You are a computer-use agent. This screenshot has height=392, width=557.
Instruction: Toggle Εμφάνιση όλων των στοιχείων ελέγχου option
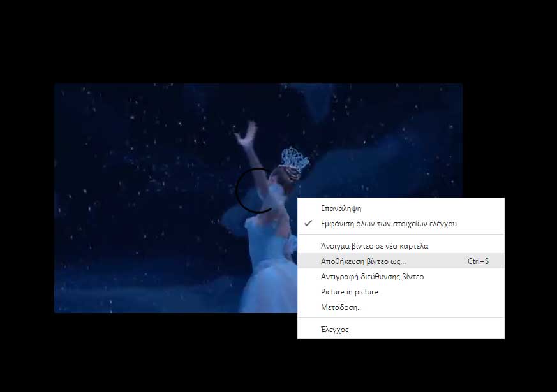(401, 224)
